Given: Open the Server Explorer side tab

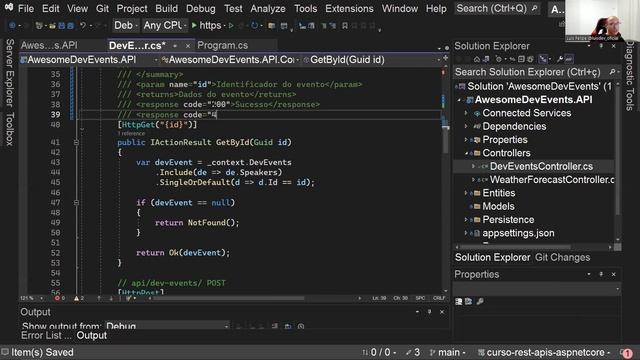Looking at the screenshot, I should (x=10, y=73).
